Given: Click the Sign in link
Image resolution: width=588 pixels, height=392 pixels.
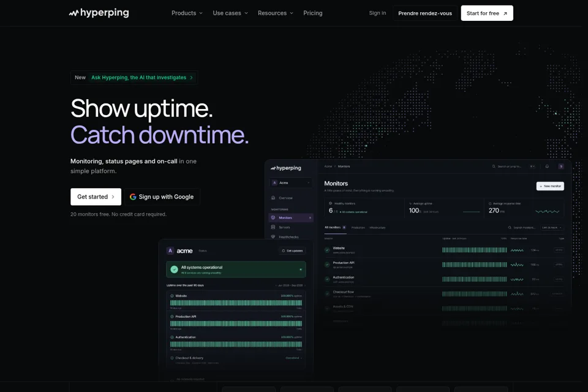Looking at the screenshot, I should tap(377, 13).
